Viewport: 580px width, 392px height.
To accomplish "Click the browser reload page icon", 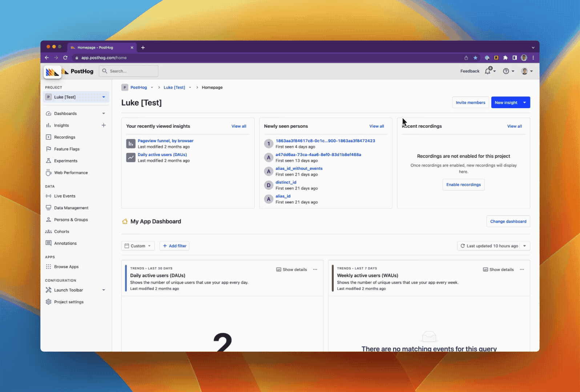I will click(65, 58).
